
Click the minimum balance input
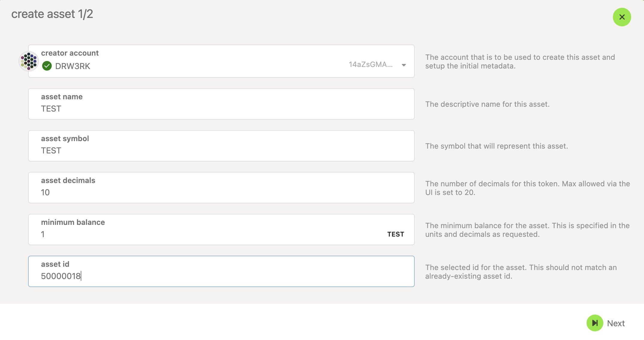click(209, 234)
